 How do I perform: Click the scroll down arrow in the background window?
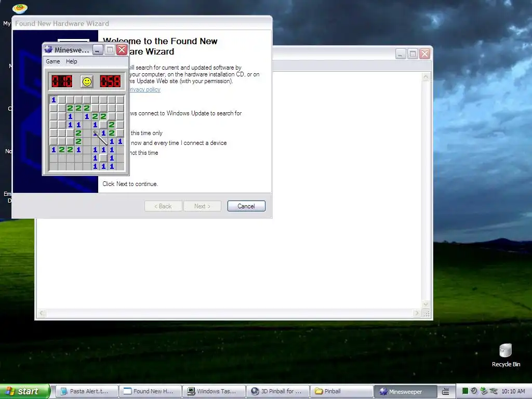425,304
